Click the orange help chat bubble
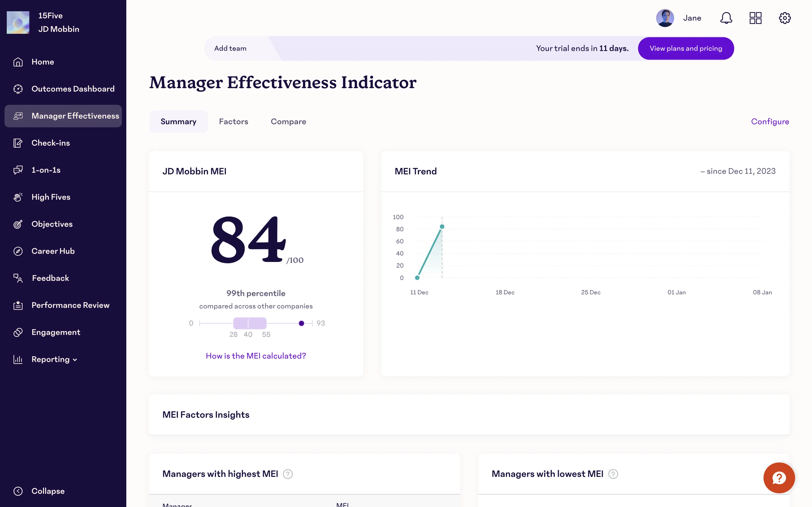Viewport: 812px width, 507px height. click(779, 477)
